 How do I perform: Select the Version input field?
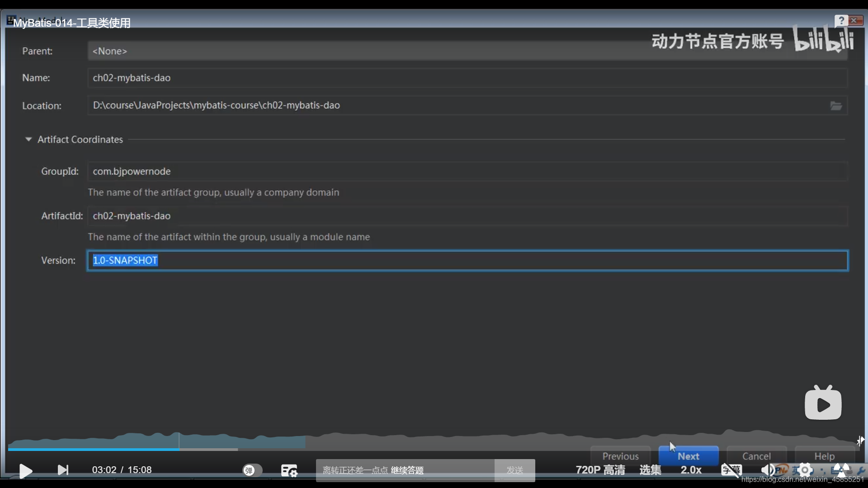point(468,260)
